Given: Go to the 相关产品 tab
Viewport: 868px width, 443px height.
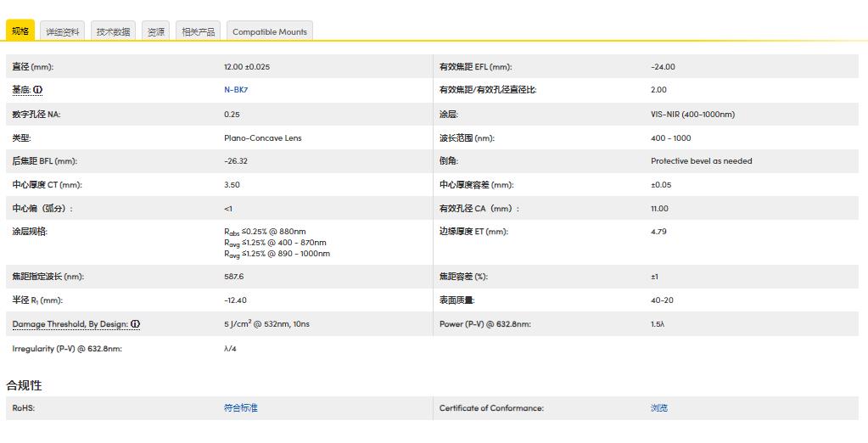Looking at the screenshot, I should (x=199, y=31).
